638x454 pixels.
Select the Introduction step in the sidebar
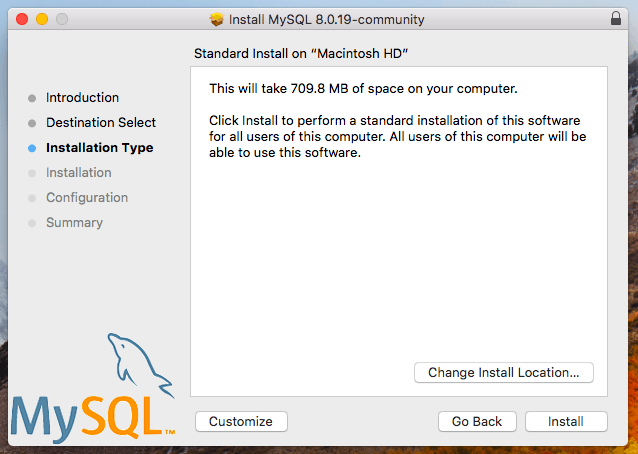click(82, 98)
